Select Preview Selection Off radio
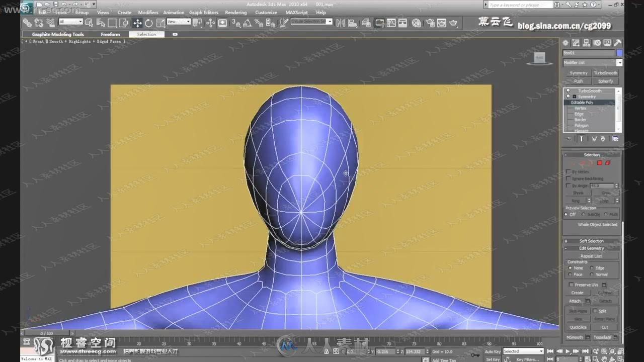 [566, 214]
